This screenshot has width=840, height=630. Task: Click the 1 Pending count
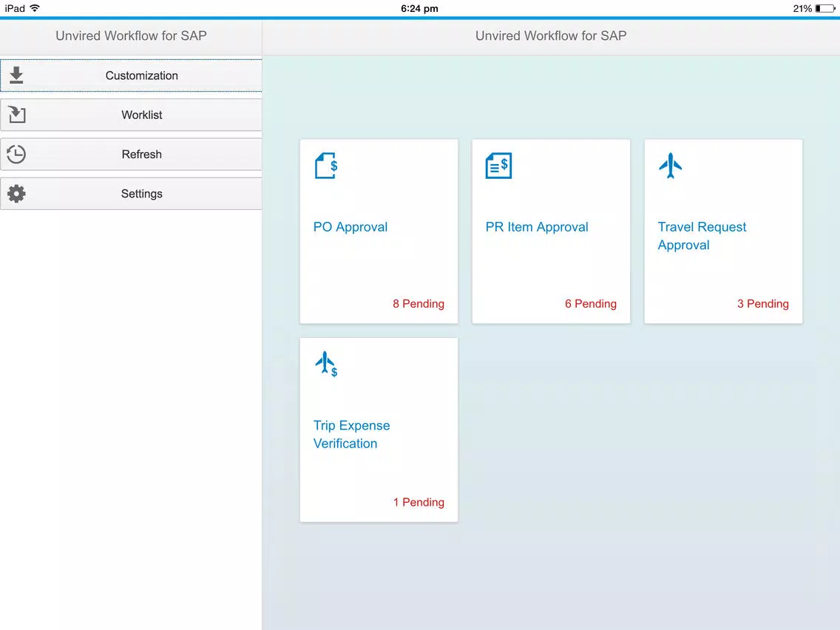point(419,503)
